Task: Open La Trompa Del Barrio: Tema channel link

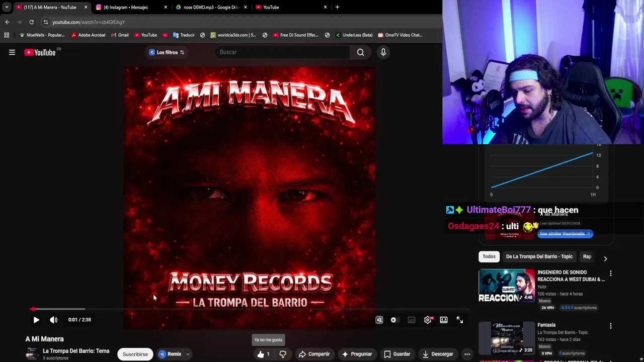Action: coord(76,351)
